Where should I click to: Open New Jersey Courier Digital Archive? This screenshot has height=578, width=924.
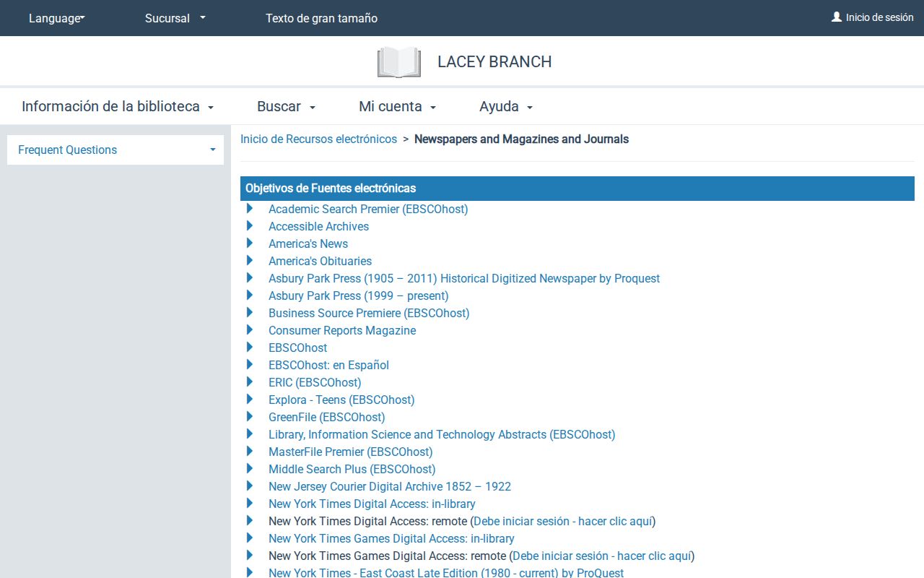pos(390,486)
